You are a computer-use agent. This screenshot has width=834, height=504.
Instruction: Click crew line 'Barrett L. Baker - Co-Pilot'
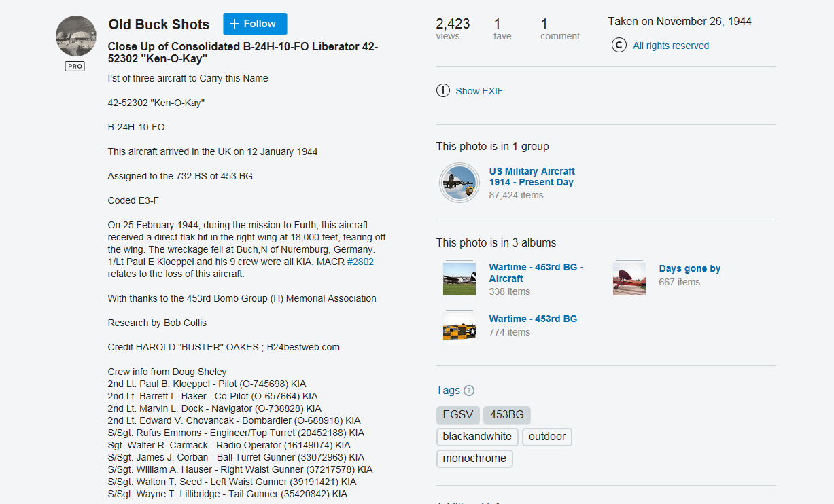pos(213,396)
